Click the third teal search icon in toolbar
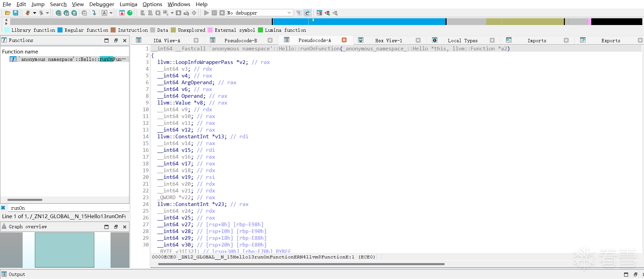Image resolution: width=644 pixels, height=279 pixels. tap(74, 13)
